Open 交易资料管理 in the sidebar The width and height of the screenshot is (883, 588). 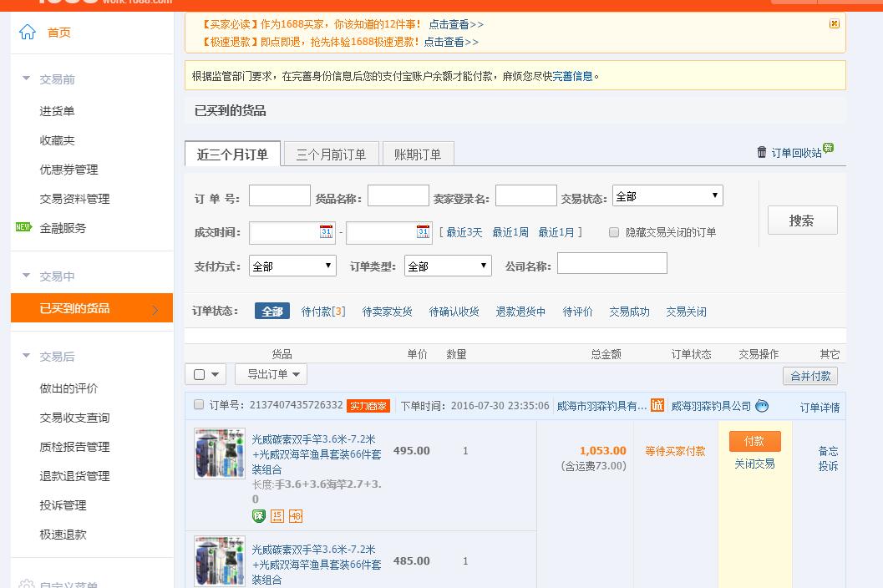click(74, 199)
